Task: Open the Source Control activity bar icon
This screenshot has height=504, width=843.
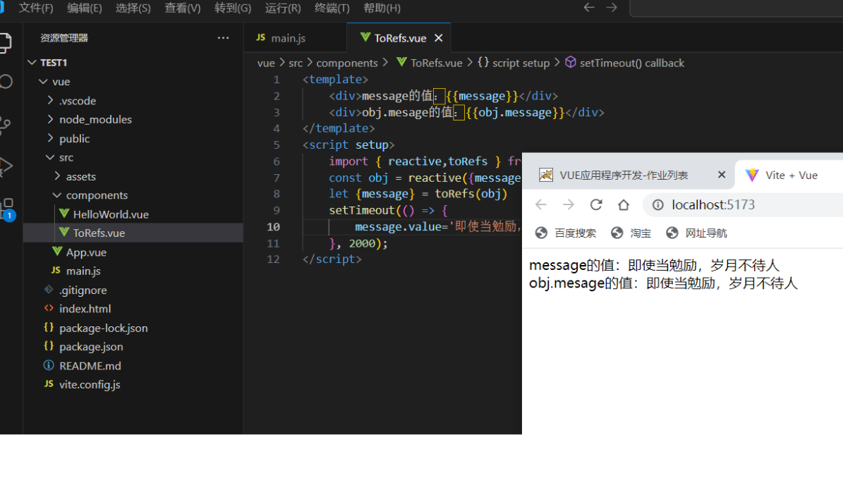Action: (x=5, y=125)
